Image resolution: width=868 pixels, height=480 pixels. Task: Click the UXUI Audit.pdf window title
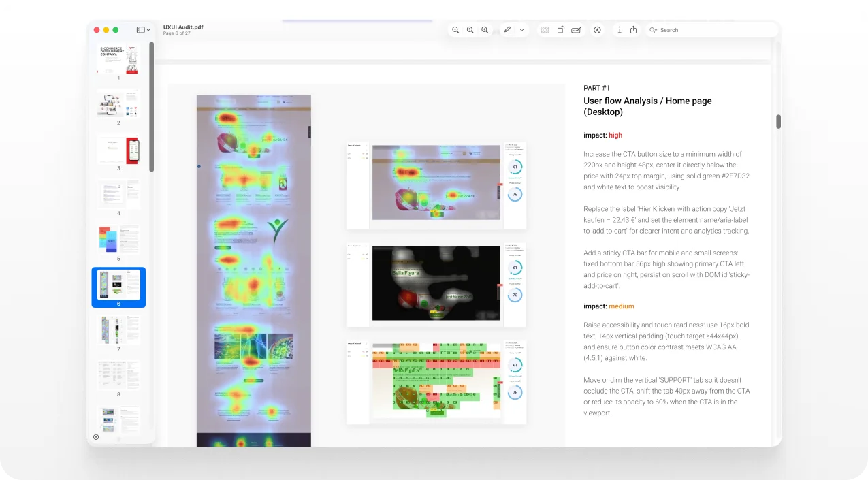pos(183,27)
